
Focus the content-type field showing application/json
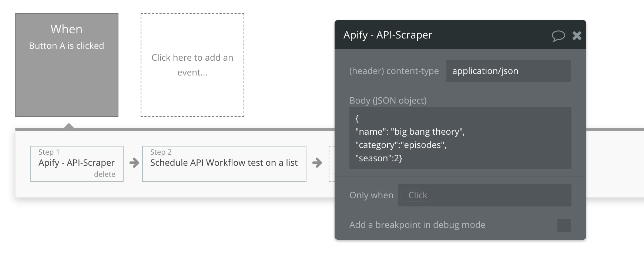508,71
